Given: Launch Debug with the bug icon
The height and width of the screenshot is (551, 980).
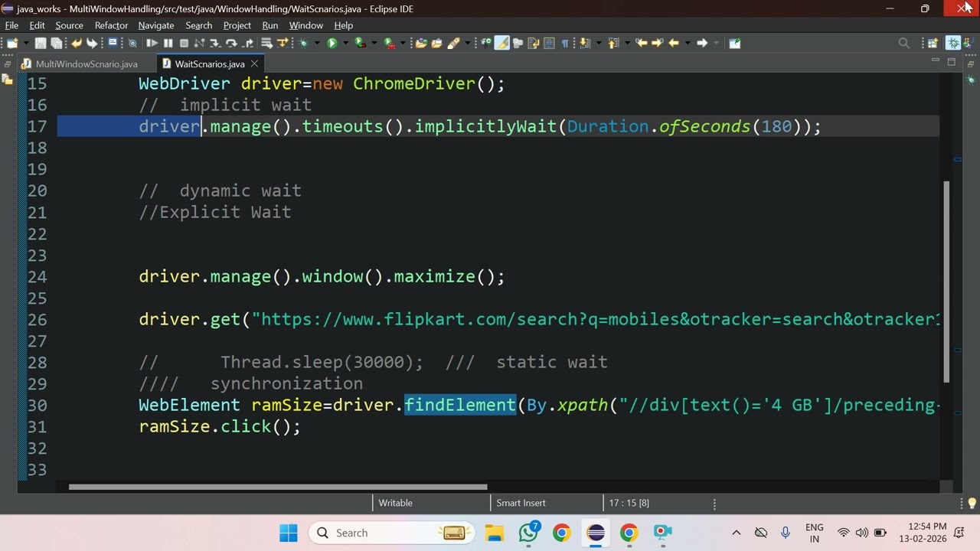Looking at the screenshot, I should (304, 43).
